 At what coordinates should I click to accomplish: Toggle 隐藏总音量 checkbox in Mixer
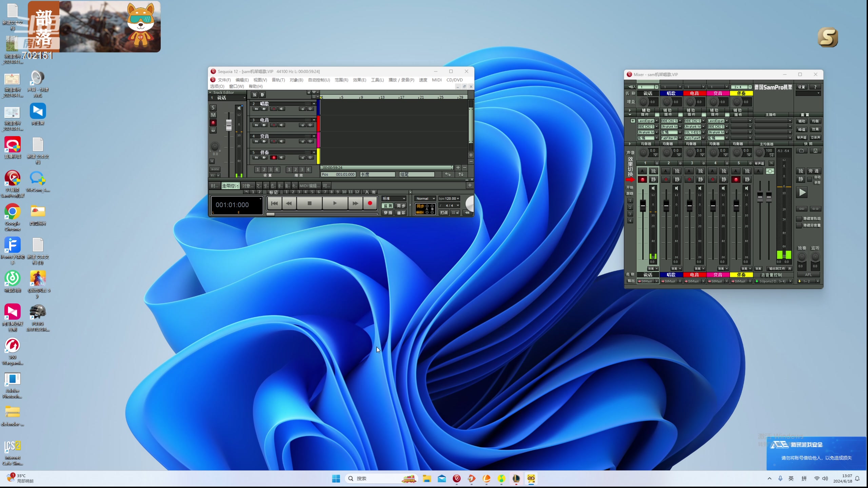click(x=799, y=225)
